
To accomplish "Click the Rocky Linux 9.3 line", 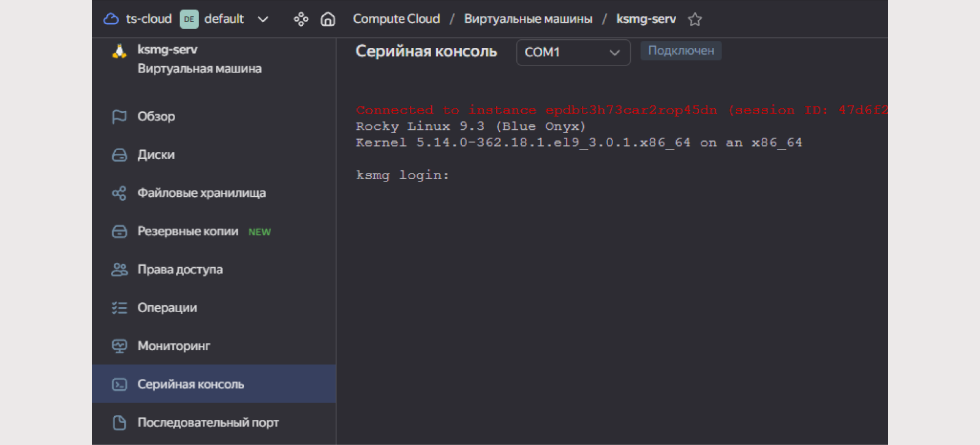I will (x=470, y=126).
